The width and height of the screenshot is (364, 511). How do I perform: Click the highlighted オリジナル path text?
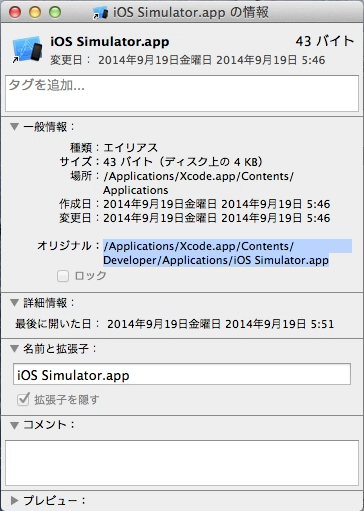(227, 253)
